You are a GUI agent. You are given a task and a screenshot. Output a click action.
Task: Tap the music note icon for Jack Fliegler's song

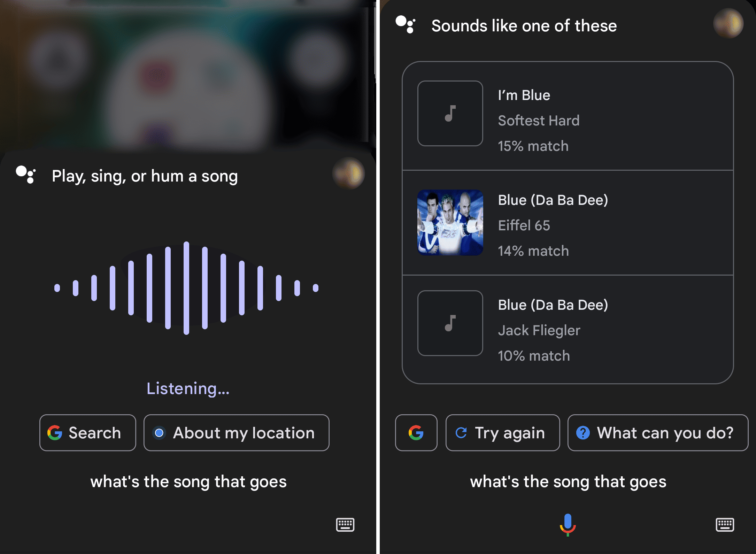[x=450, y=324]
